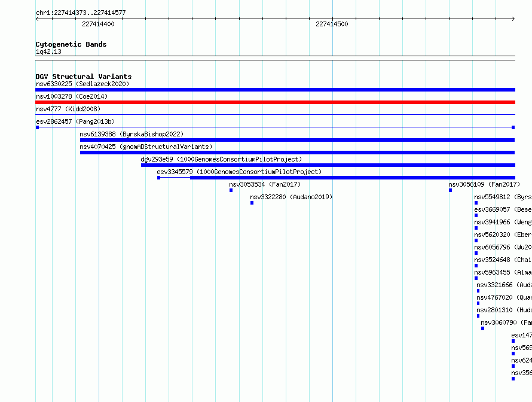532x402 pixels.
Task: Open the nsv5549812 variant label
Action: (503, 197)
